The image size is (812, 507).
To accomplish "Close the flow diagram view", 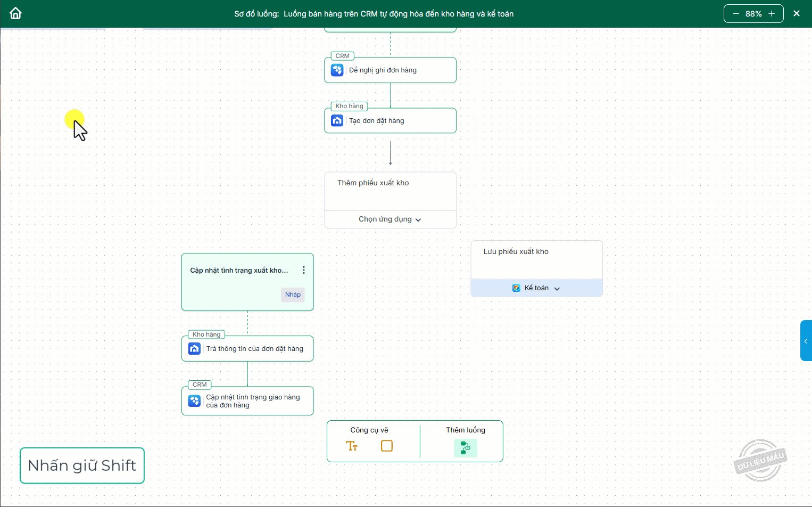I will click(x=797, y=13).
